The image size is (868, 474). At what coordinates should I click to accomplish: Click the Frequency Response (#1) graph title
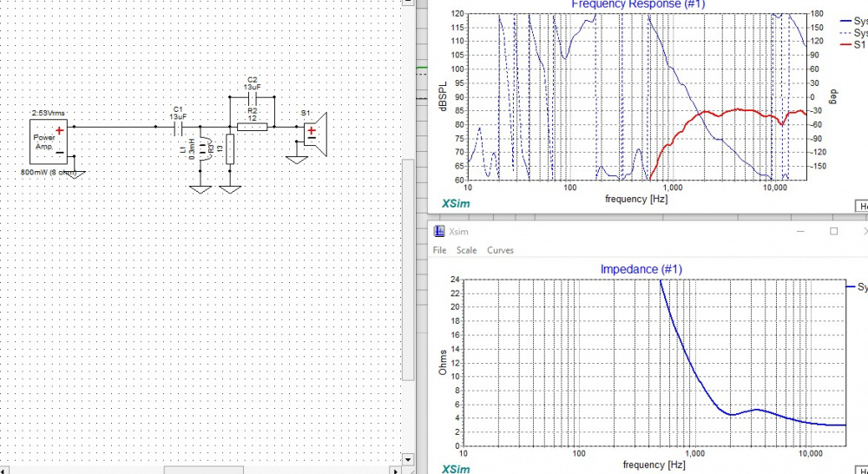[637, 4]
